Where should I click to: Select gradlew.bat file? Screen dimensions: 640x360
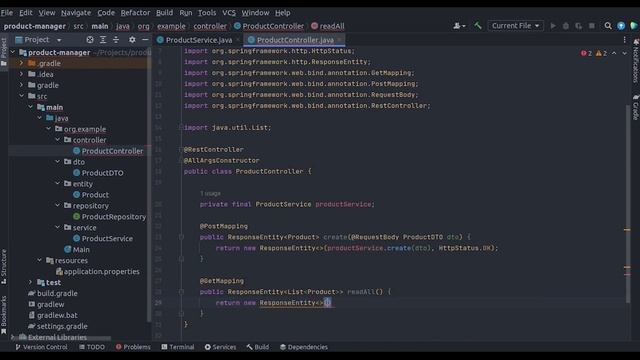pyautogui.click(x=53, y=315)
